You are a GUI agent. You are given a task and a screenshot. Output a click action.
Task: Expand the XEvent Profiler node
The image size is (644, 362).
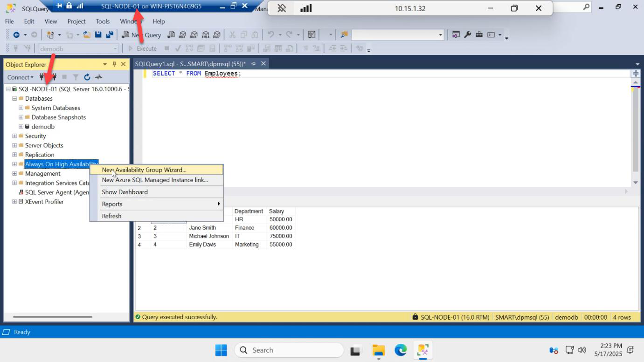14,202
